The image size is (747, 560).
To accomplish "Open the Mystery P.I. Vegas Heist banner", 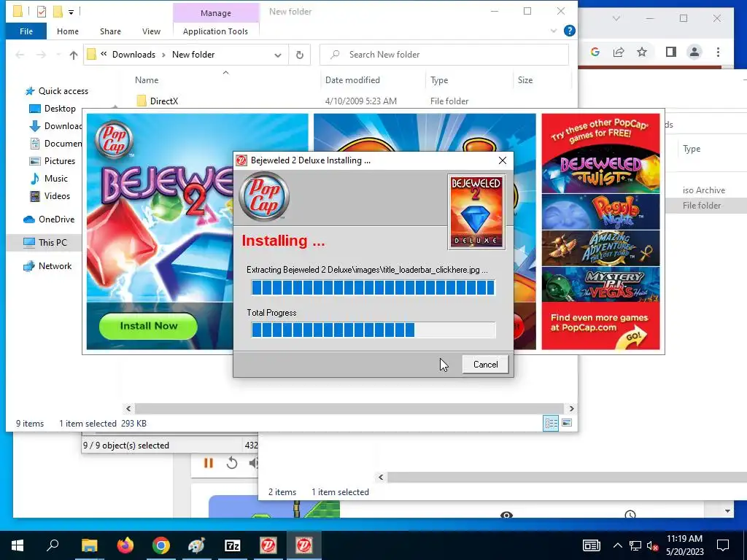I will tap(600, 284).
